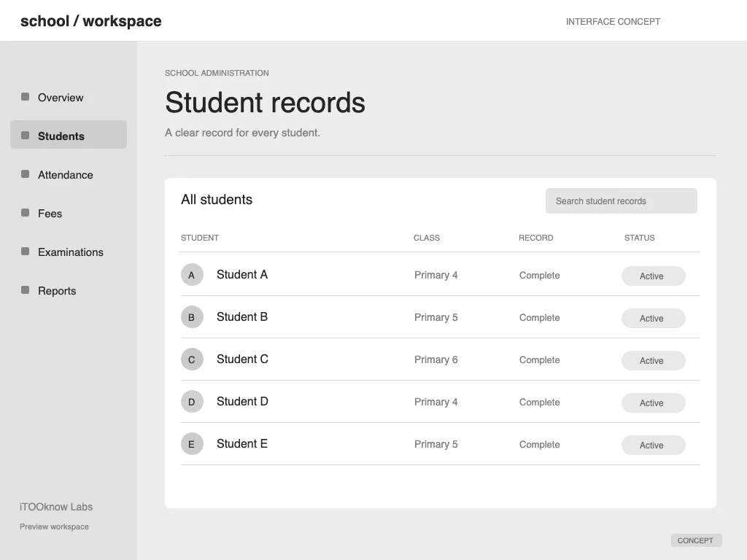Image resolution: width=747 pixels, height=560 pixels.
Task: Click the SCHOOL ADMINISTRATION label
Action: coord(217,73)
